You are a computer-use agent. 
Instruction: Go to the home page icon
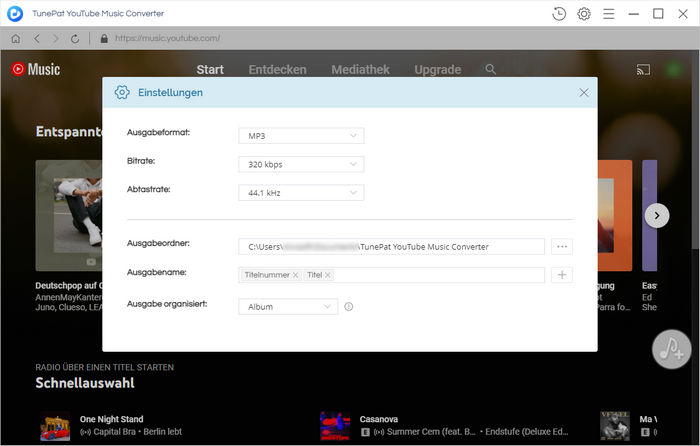tap(16, 38)
